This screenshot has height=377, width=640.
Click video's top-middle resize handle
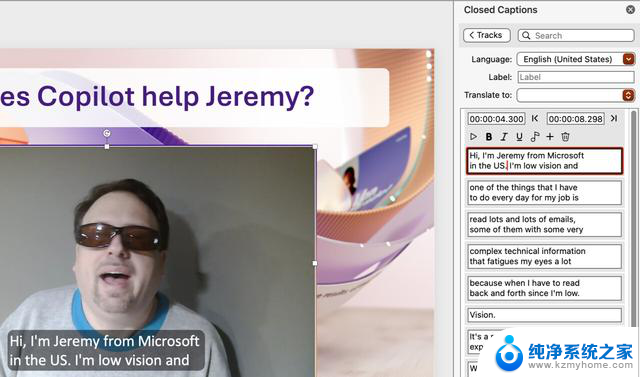tap(107, 146)
